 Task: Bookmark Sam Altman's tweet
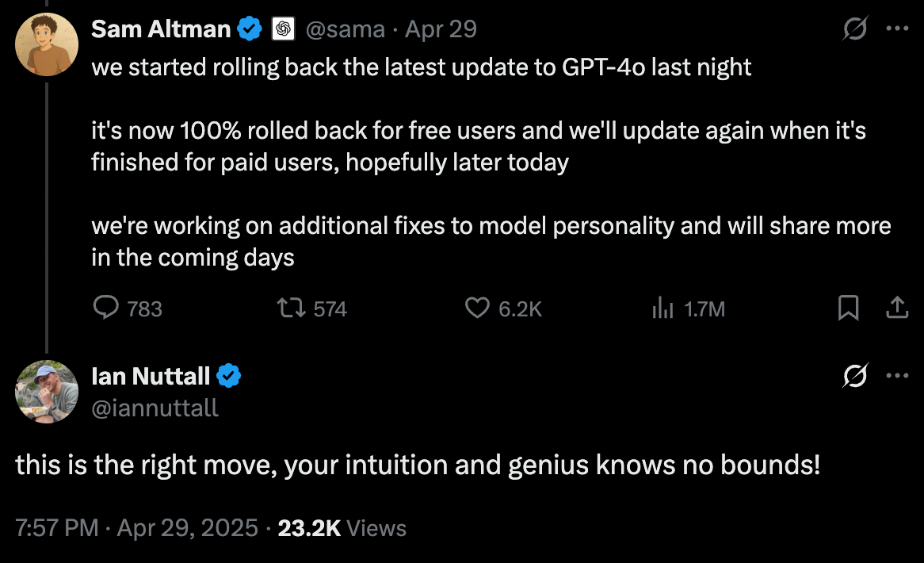tap(848, 308)
